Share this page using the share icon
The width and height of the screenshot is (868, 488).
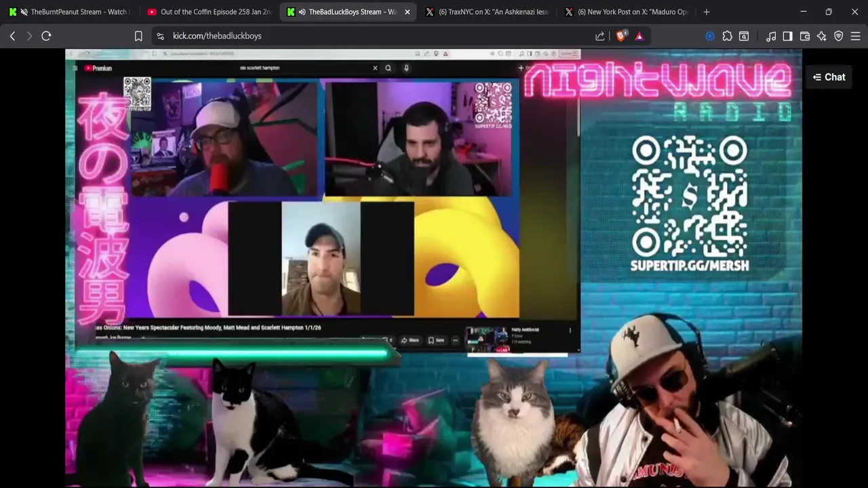click(600, 36)
